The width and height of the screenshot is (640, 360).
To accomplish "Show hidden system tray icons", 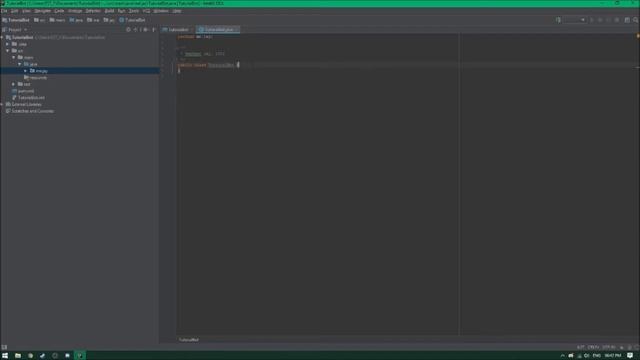I will (x=562, y=356).
